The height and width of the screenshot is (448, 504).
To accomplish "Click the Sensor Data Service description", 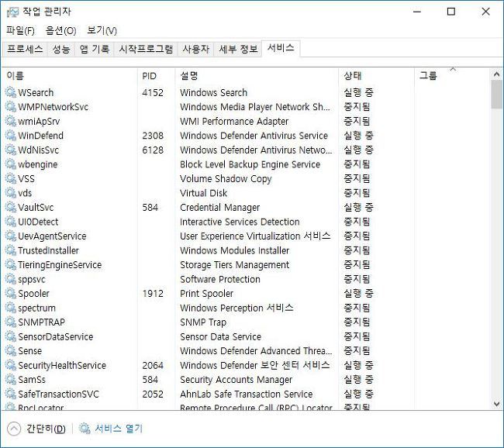I will pos(220,337).
